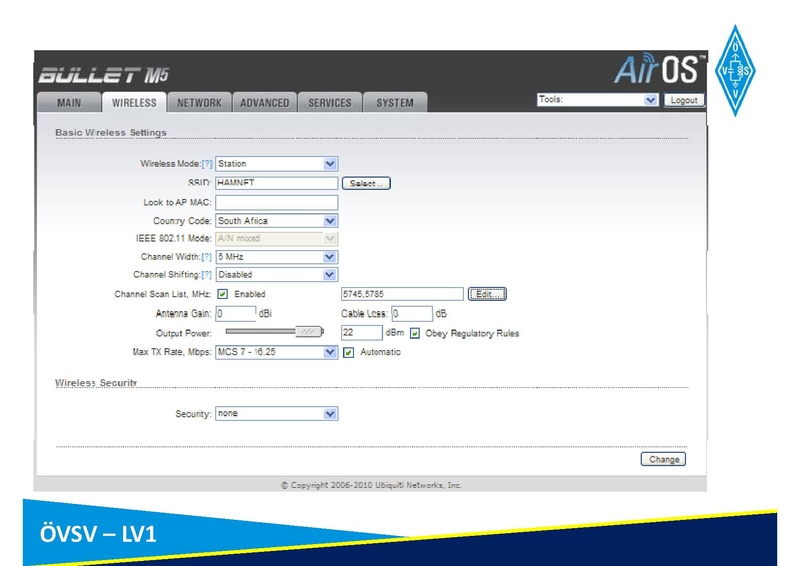Viewport: 800px width, 566px height.
Task: Click the Antenna Gain input field
Action: (236, 313)
